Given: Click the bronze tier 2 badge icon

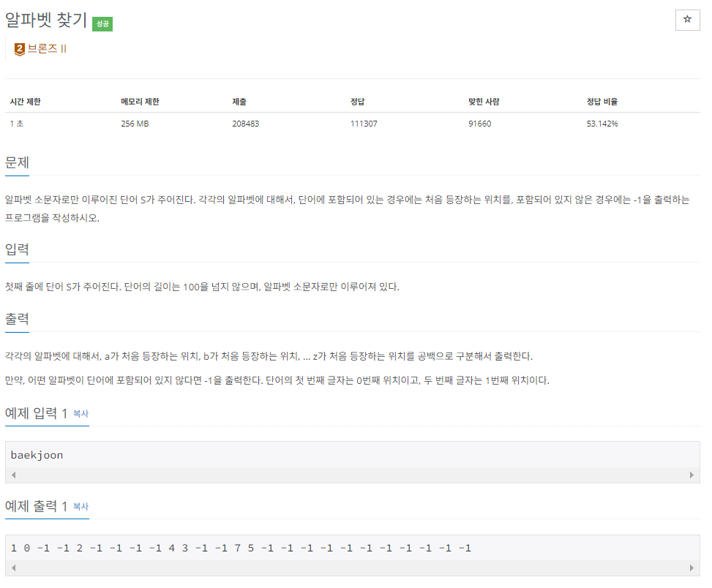Looking at the screenshot, I should click(x=20, y=49).
